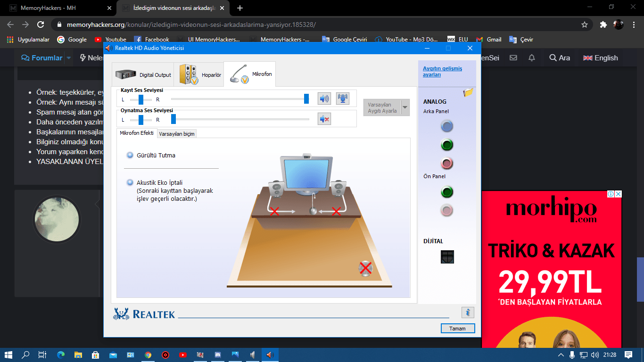Click the Realtek crab logo

(x=121, y=314)
